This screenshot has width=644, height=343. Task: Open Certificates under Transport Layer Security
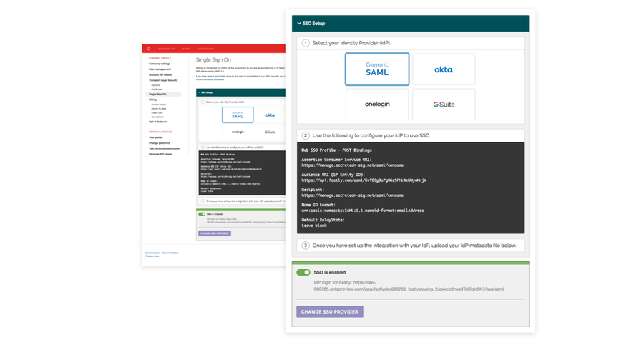(x=157, y=89)
